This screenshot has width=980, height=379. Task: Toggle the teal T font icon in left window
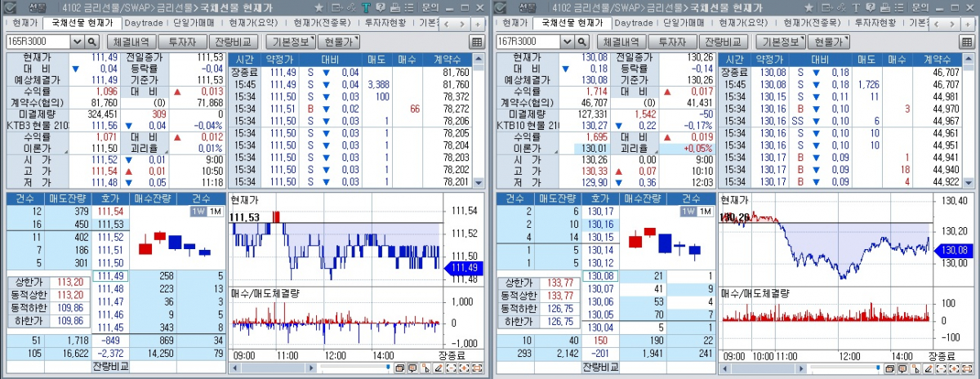pyautogui.click(x=366, y=7)
